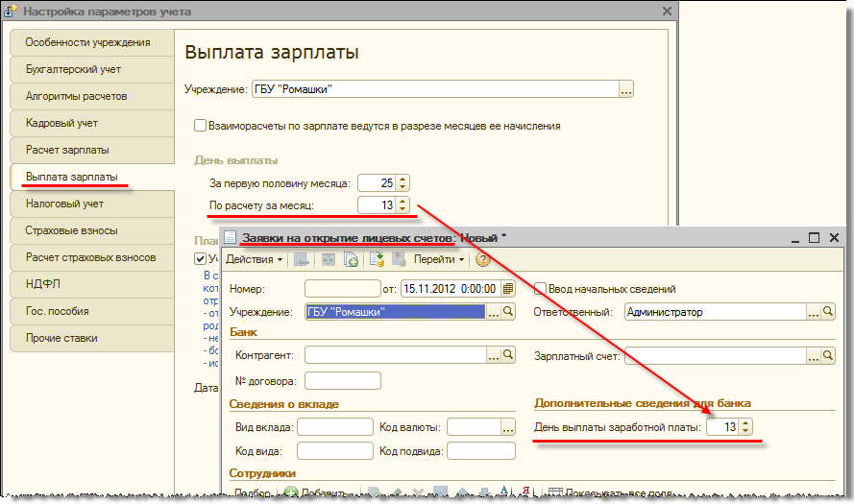This screenshot has height=504, width=854.
Task: Click the Ответственный field with Администратор
Action: pyautogui.click(x=715, y=312)
